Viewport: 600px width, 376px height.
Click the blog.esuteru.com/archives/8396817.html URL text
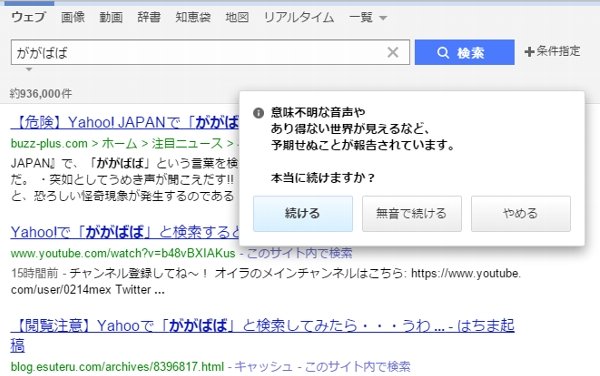(x=117, y=367)
